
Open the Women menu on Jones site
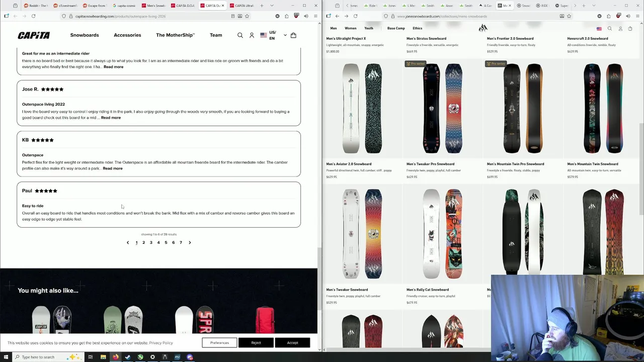(351, 28)
